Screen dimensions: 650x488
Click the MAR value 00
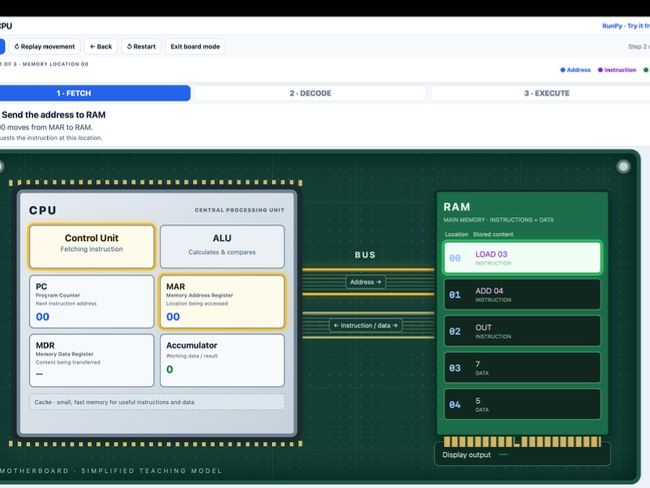pyautogui.click(x=173, y=317)
